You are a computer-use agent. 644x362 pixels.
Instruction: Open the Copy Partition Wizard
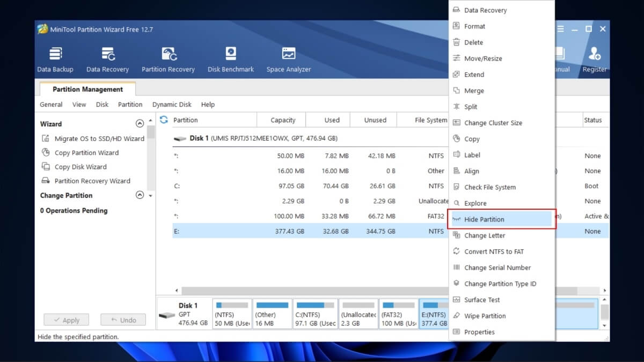click(87, 152)
